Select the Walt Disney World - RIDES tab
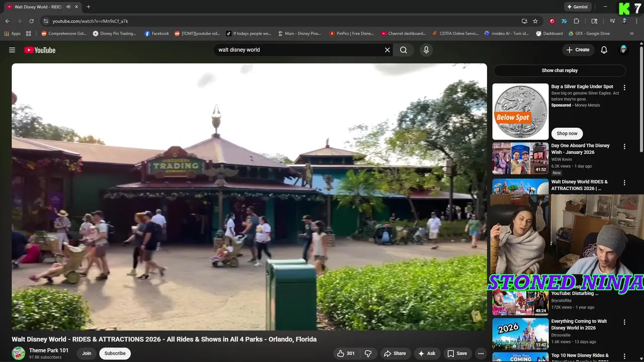 click(42, 7)
